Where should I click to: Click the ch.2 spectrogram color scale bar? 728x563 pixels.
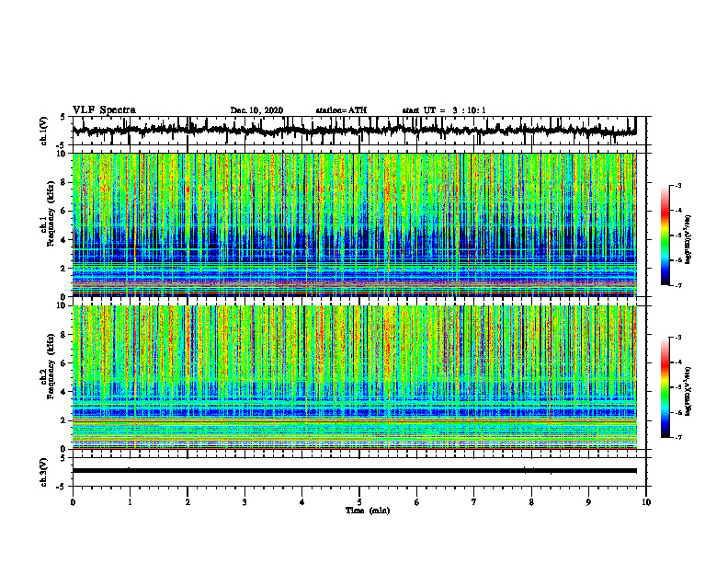(x=665, y=387)
